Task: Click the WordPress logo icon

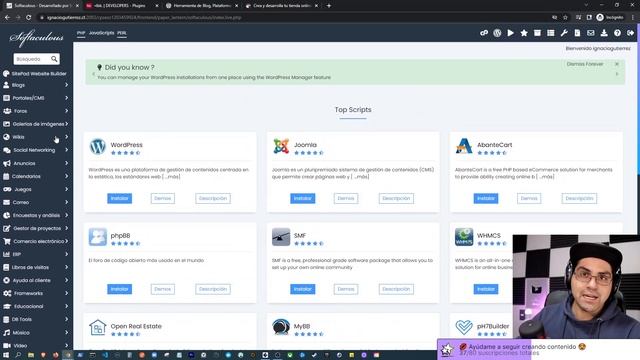Action: click(98, 147)
